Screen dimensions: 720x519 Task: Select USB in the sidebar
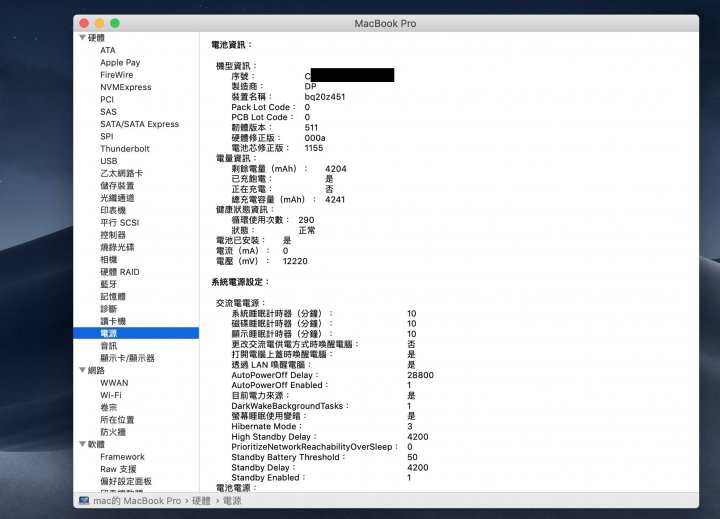(109, 161)
